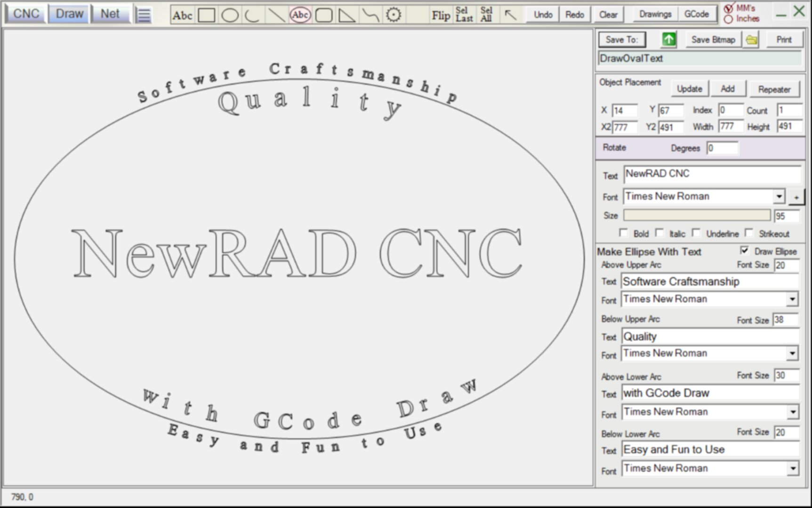
Task: Click Sel Last in toolbar
Action: (464, 15)
